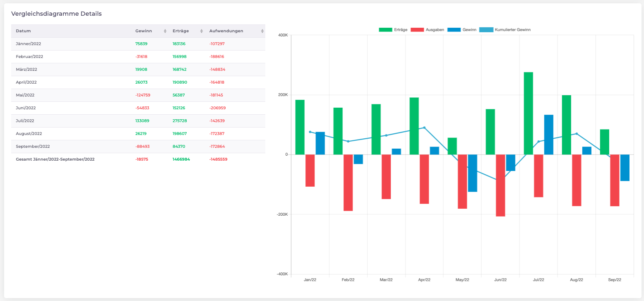644x301 pixels.
Task: Click Erträge value 275728
Action: click(180, 120)
